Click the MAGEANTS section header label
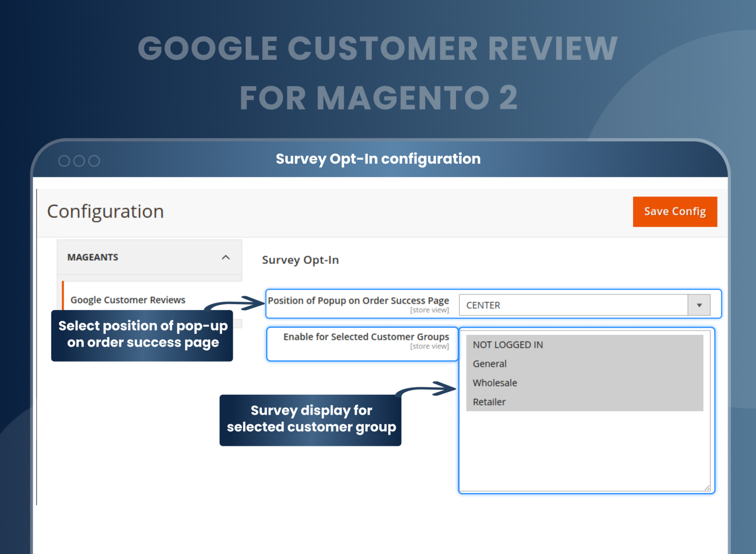 coord(93,257)
